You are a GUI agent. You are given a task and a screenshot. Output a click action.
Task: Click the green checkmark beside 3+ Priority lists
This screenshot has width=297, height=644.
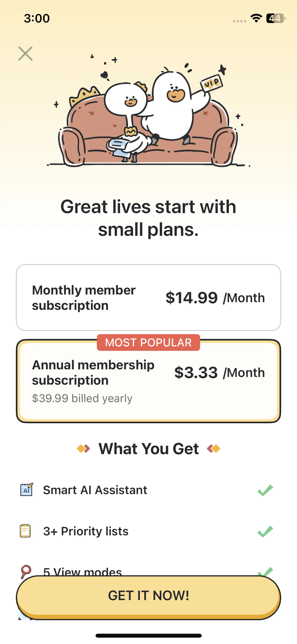coord(265,531)
